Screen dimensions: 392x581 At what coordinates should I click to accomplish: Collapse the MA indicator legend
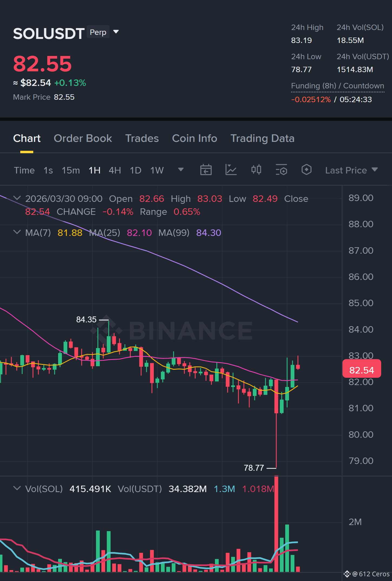click(x=17, y=232)
